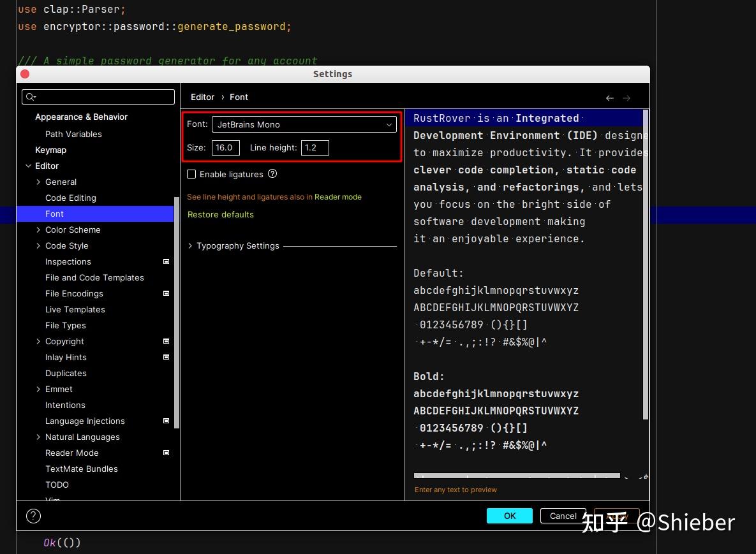Select Keymap in the settings sidebar
756x554 pixels.
tap(49, 150)
